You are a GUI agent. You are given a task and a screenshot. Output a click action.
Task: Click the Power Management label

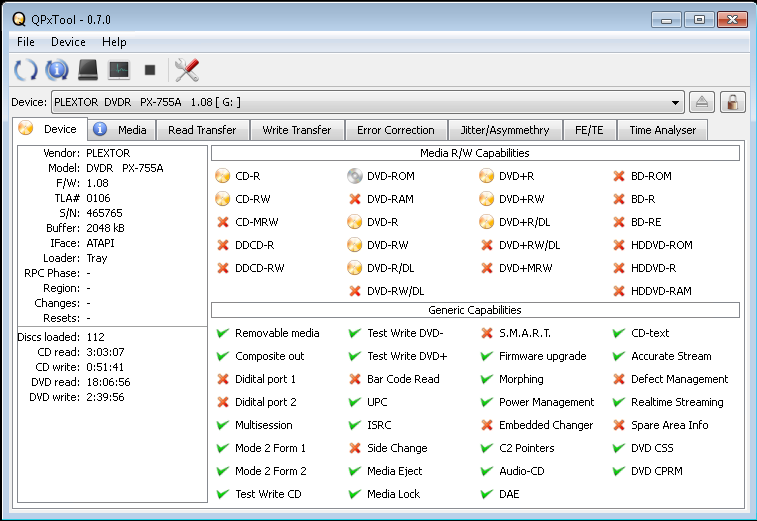[x=547, y=402]
